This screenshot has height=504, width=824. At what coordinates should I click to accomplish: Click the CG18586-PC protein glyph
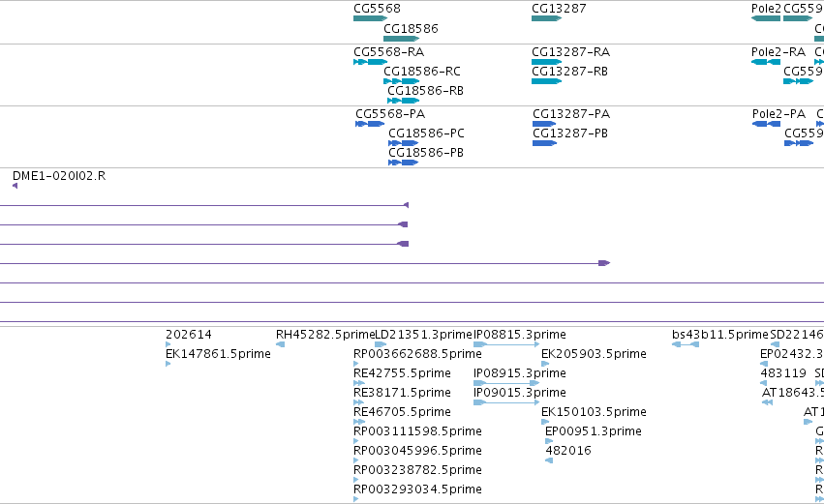click(x=404, y=143)
